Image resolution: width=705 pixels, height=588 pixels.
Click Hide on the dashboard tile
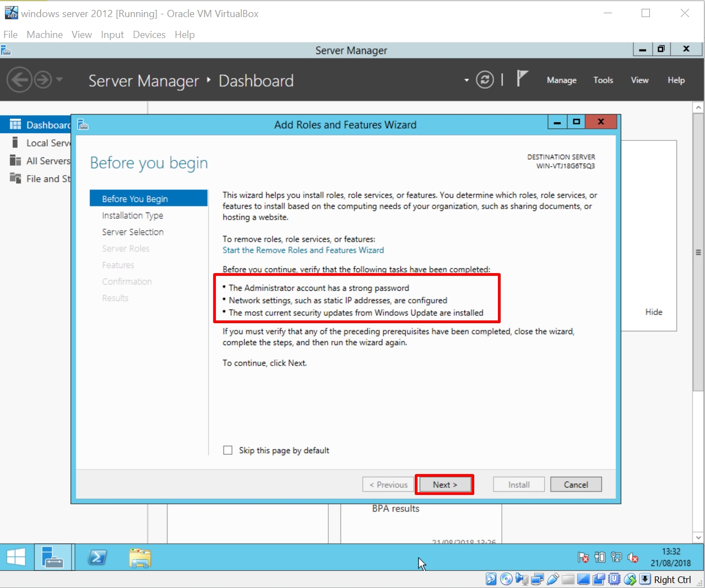click(x=654, y=312)
